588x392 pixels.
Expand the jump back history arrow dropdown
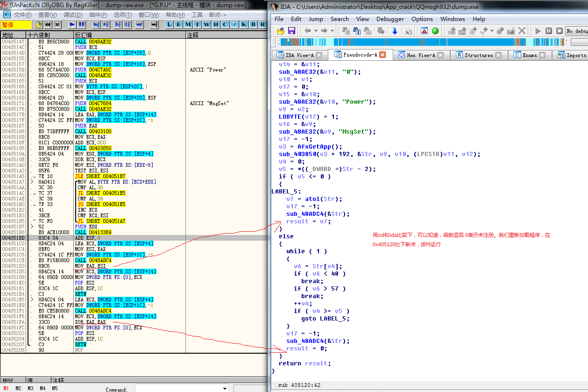[315, 31]
